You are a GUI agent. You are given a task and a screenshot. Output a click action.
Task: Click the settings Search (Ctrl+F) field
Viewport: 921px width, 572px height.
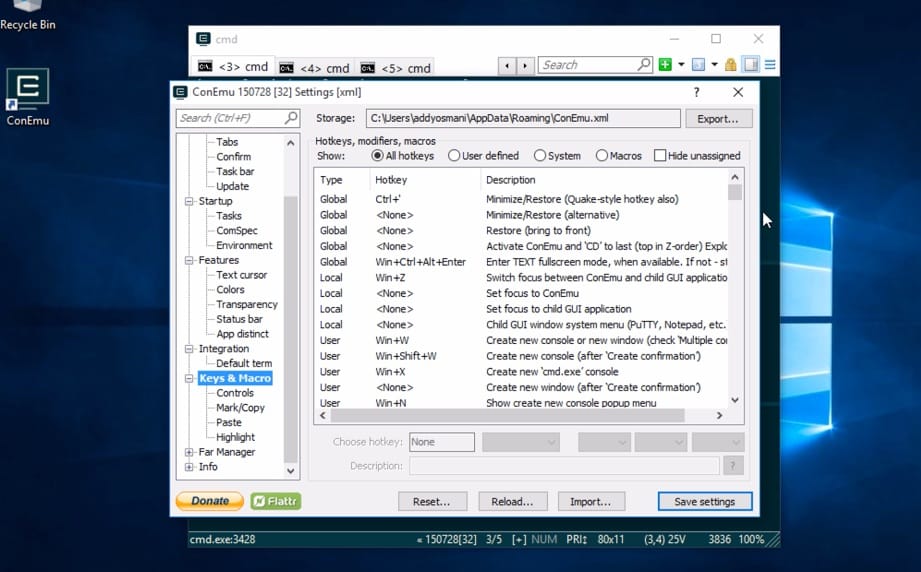click(230, 118)
